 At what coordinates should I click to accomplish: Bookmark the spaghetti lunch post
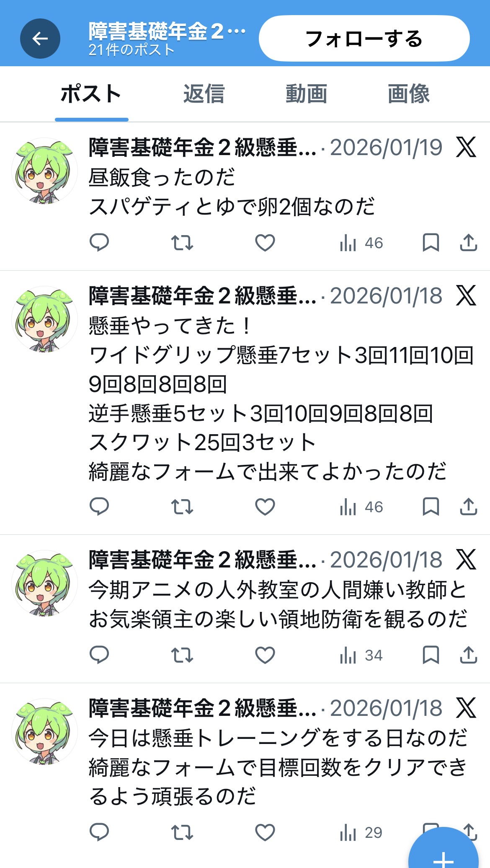click(431, 243)
